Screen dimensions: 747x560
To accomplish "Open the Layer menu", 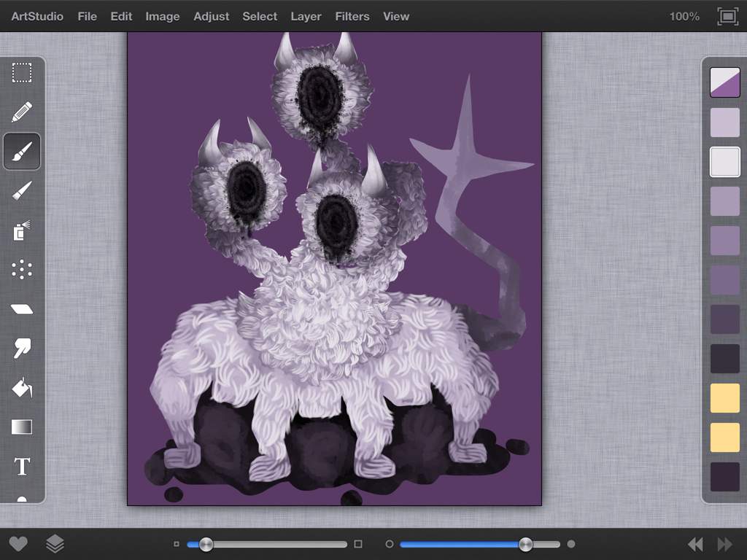I will [x=306, y=16].
